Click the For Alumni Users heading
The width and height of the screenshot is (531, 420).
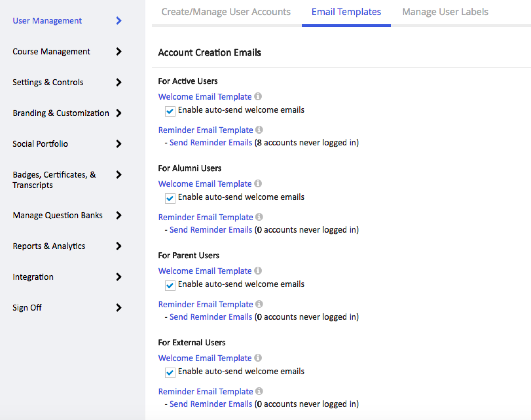coord(190,168)
